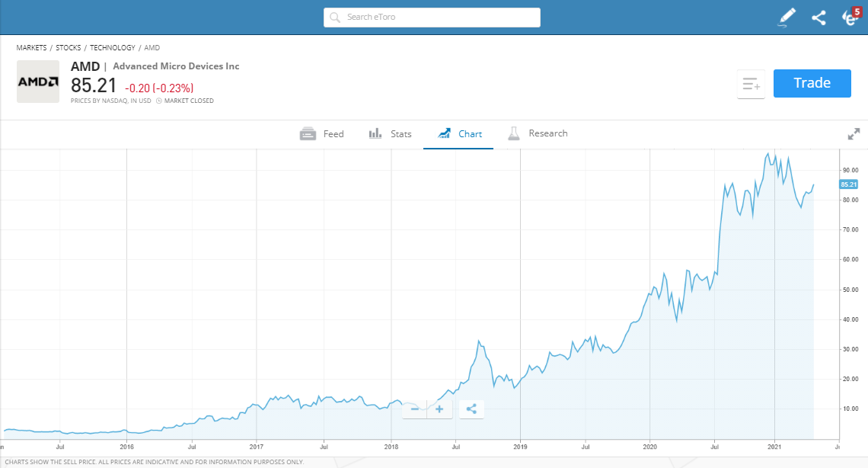Click the 30.00 price axis label
This screenshot has width=868, height=468.
point(850,349)
